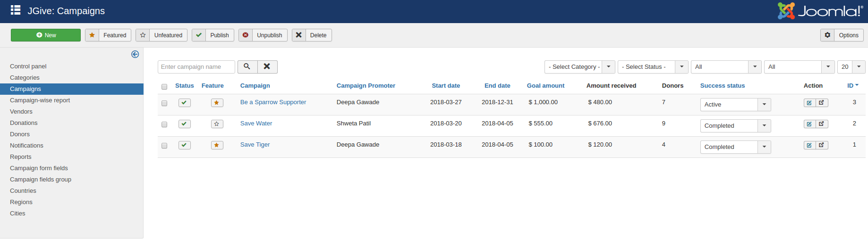Click the edit icon for Save Tiger
The image size is (868, 239).
tap(809, 145)
